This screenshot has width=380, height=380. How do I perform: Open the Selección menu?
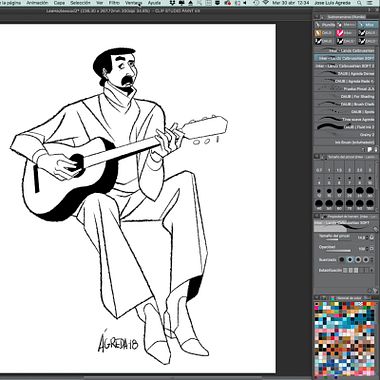pos(80,3)
